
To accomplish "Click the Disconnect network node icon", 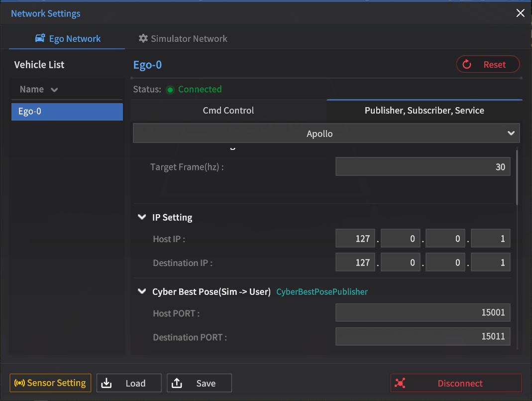I will click(401, 383).
